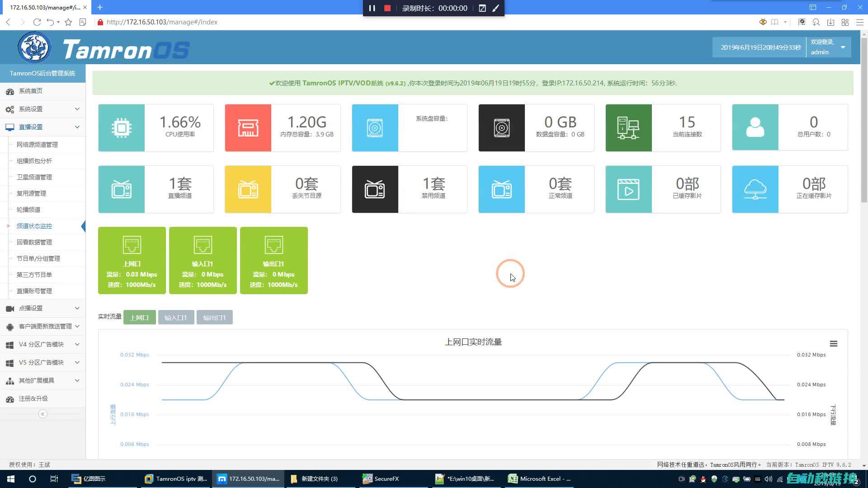
Task: Open 节目单/分组管理 submenu item
Action: pos(38,258)
